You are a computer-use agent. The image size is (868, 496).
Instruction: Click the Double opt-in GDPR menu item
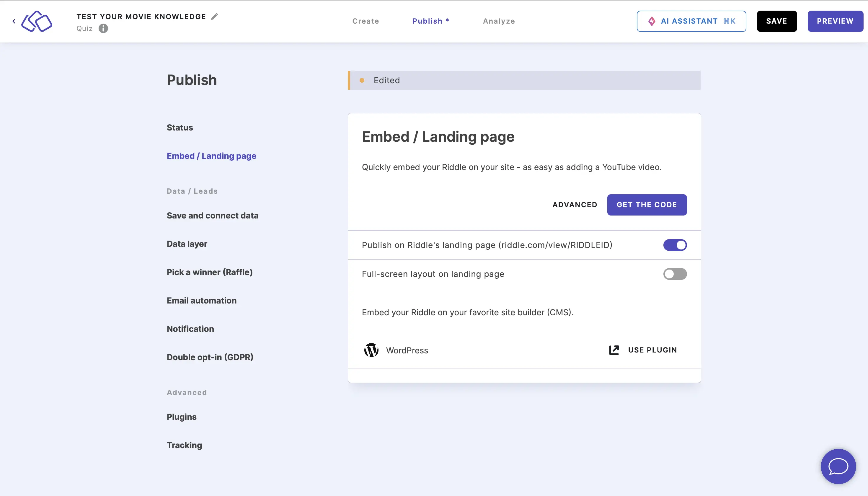(210, 357)
